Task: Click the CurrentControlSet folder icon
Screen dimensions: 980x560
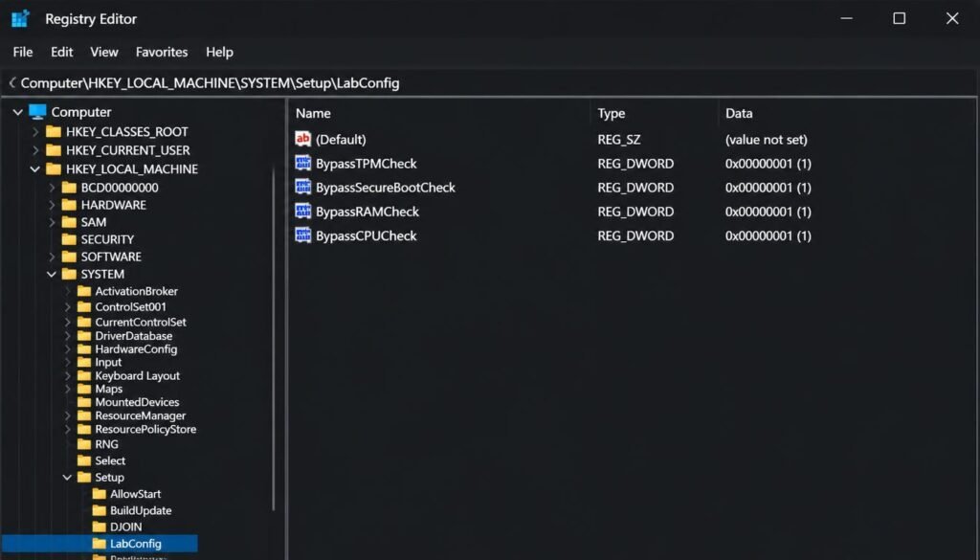Action: click(x=84, y=323)
